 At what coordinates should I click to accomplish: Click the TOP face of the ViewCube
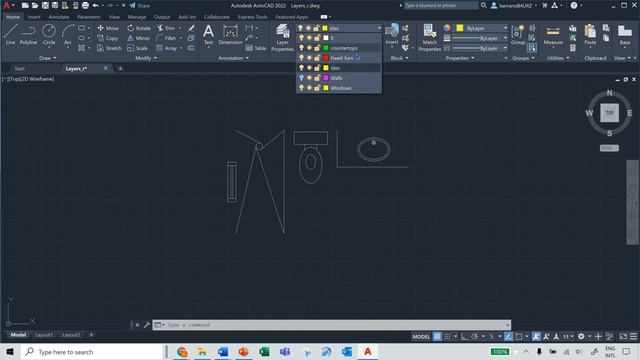coord(609,113)
